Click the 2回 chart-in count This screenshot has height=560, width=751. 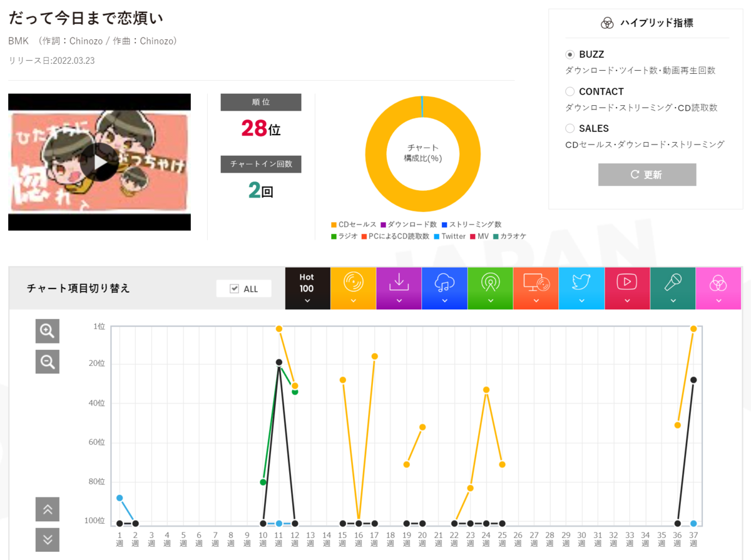(x=261, y=191)
